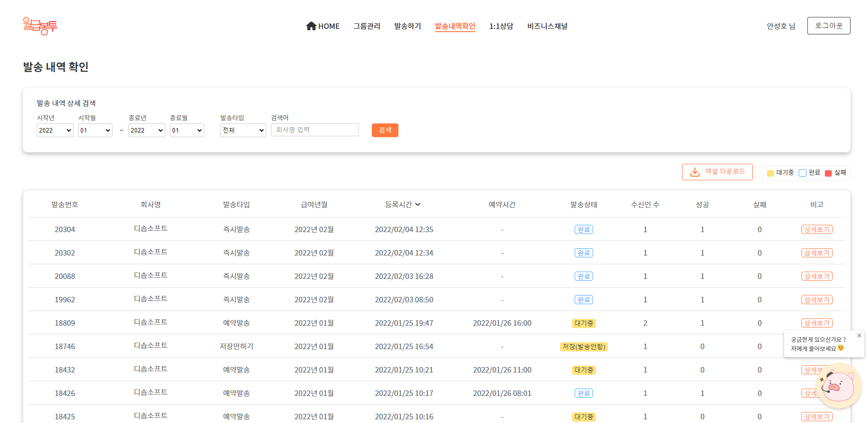Go to HOME via the house icon

coord(311,26)
